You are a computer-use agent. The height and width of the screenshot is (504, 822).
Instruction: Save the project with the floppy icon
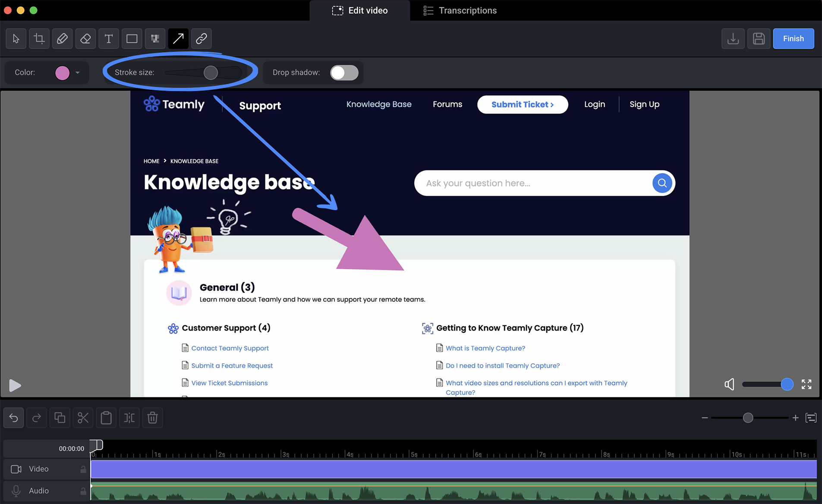(759, 39)
